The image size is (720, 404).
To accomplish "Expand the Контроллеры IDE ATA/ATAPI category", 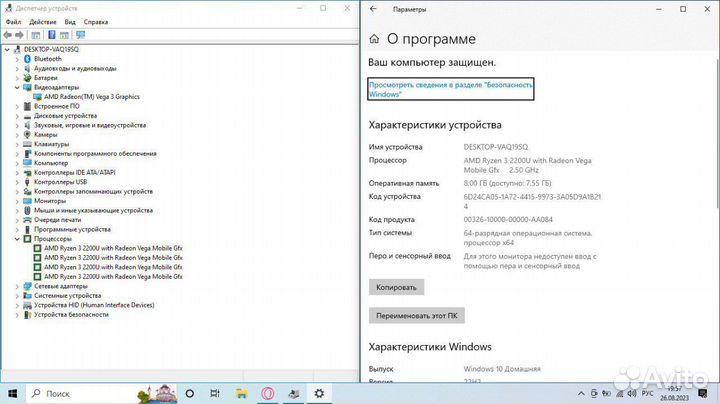I will coord(17,173).
